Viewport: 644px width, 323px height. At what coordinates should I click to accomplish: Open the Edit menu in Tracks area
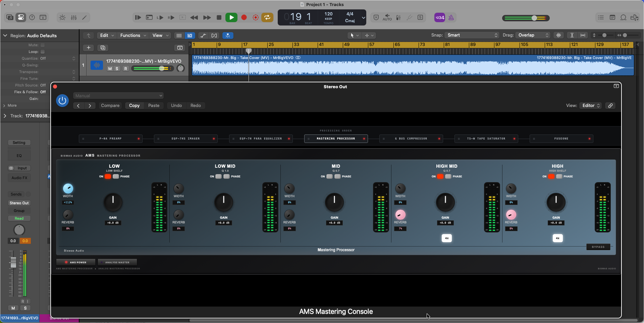tap(107, 35)
